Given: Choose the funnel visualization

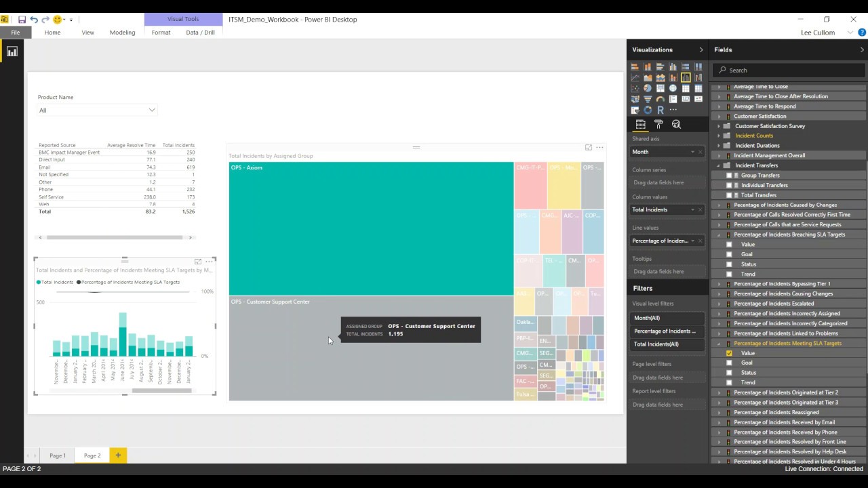Looking at the screenshot, I should (x=648, y=99).
